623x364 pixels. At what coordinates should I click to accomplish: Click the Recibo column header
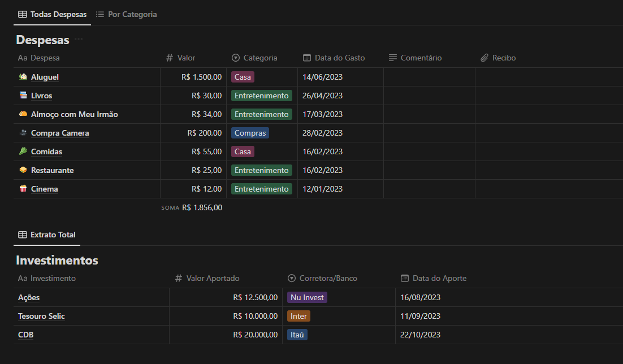tap(498, 58)
